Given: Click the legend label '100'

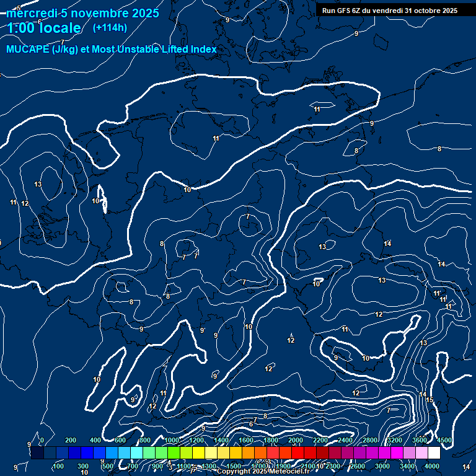Looking at the screenshot, I should point(58,466).
